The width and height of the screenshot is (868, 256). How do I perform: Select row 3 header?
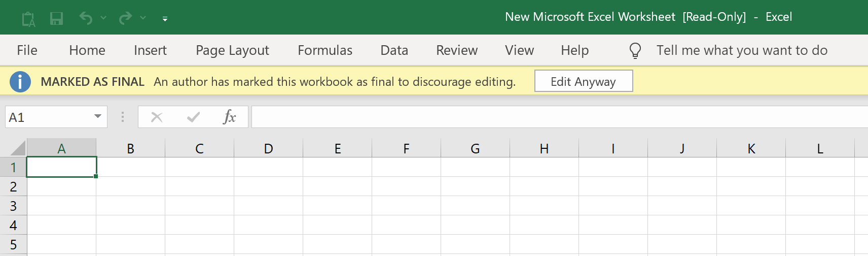click(13, 206)
